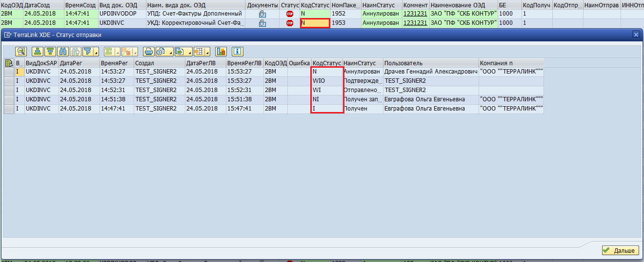Select the row registered at 14:47:41
The width and height of the screenshot is (644, 262).
[x=9, y=109]
